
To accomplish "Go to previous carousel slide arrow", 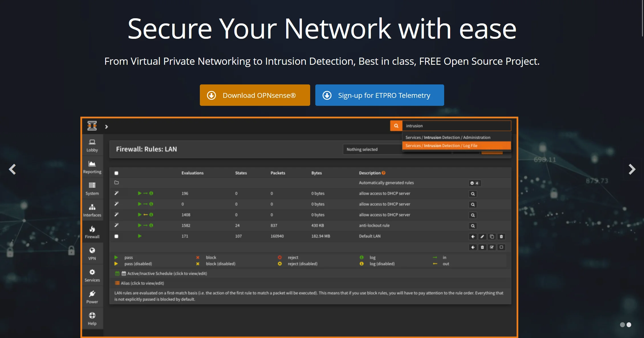I will (12, 169).
